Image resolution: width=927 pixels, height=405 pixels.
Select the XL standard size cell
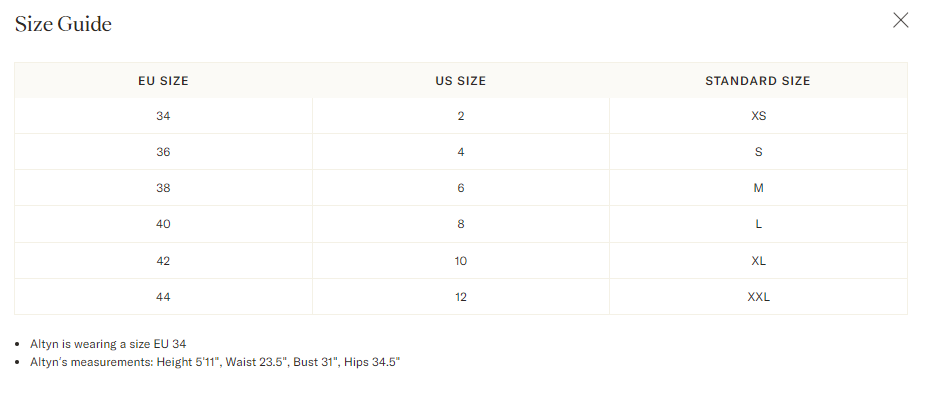(x=759, y=261)
